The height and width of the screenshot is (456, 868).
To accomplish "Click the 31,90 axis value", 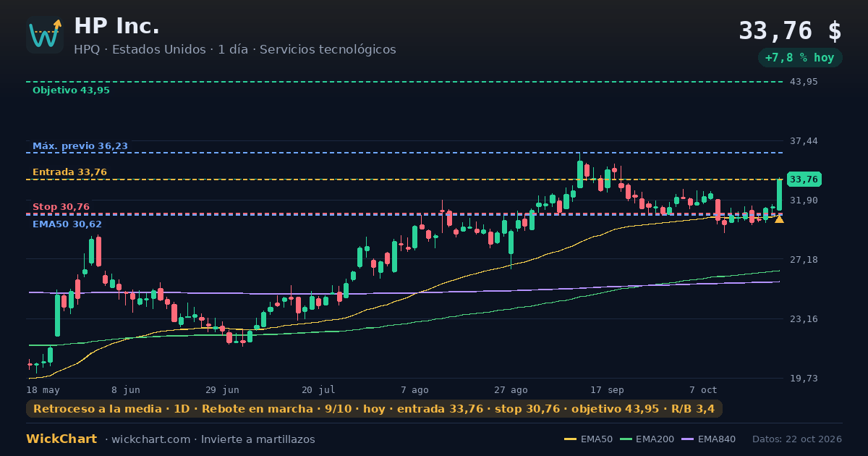I will click(x=804, y=200).
